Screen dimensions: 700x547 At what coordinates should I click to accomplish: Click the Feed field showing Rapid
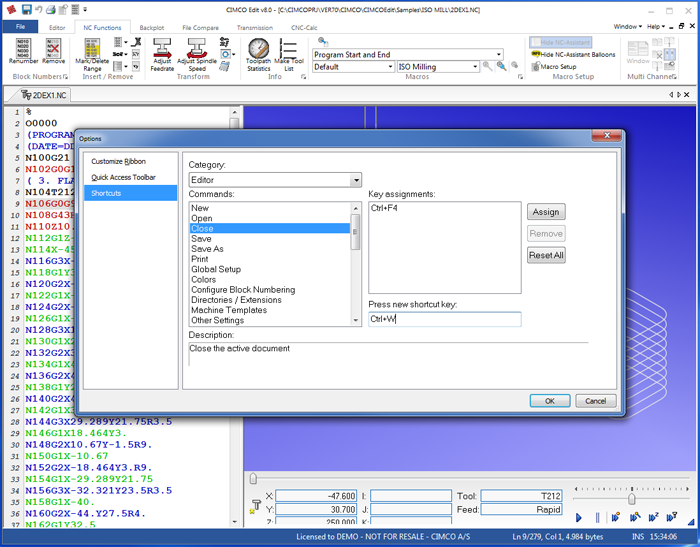[521, 509]
